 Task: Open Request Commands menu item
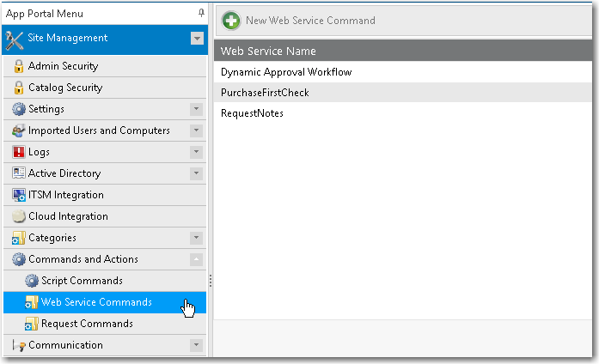[x=87, y=324]
